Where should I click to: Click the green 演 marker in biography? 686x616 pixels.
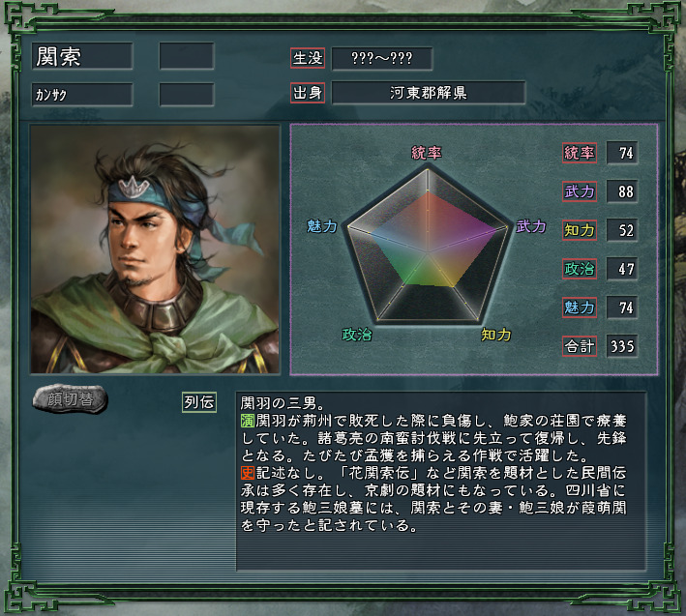point(248,421)
